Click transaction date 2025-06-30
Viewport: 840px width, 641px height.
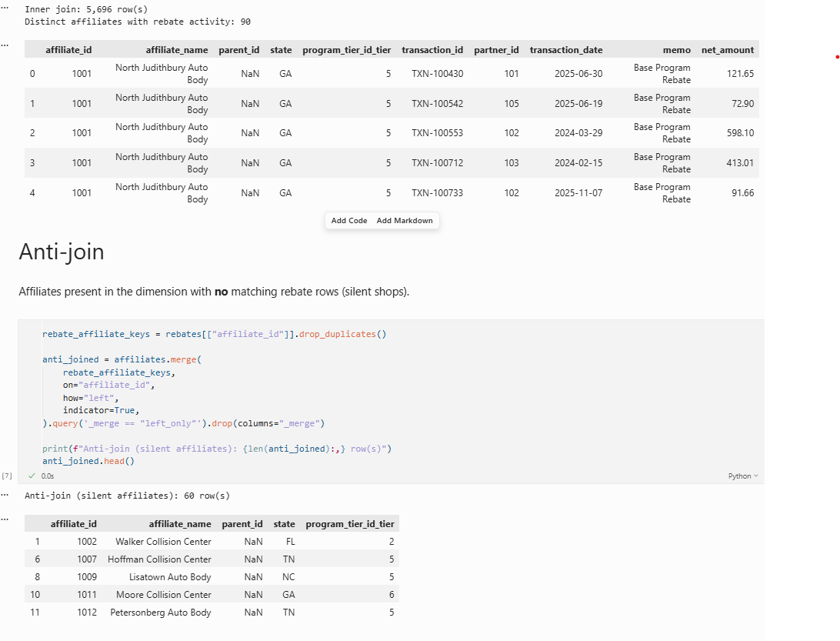click(x=578, y=73)
